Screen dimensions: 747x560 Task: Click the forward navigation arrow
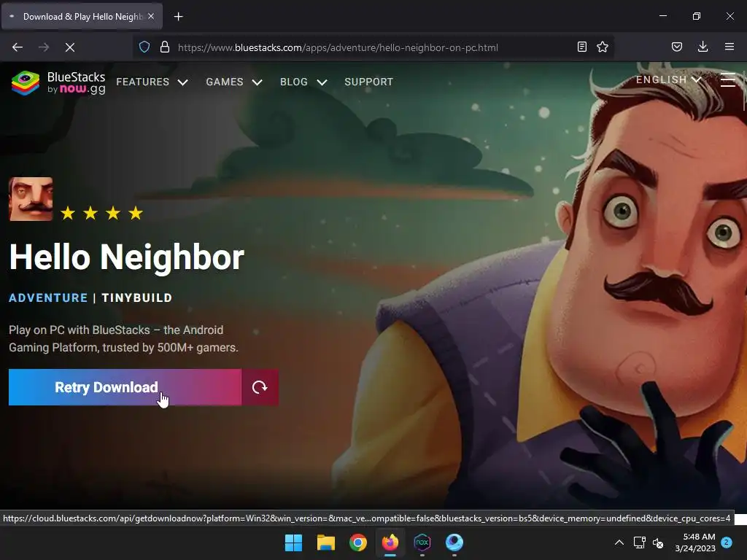tap(44, 47)
